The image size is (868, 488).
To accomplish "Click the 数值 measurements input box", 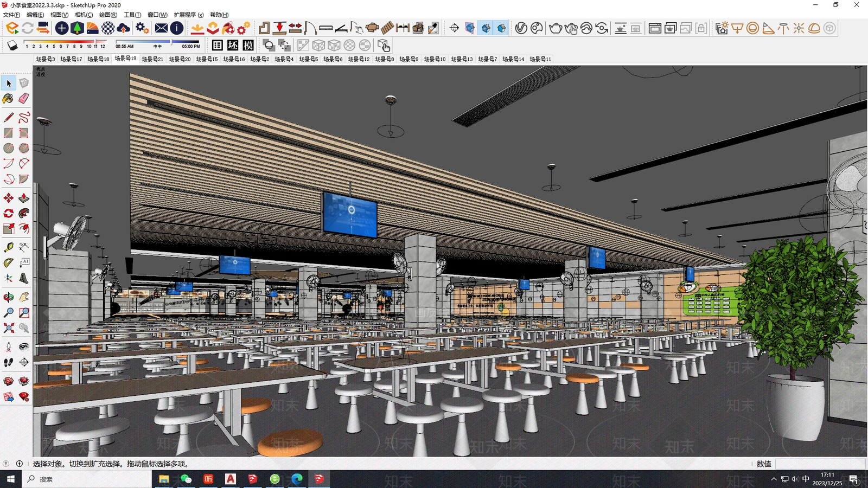I will (x=820, y=464).
